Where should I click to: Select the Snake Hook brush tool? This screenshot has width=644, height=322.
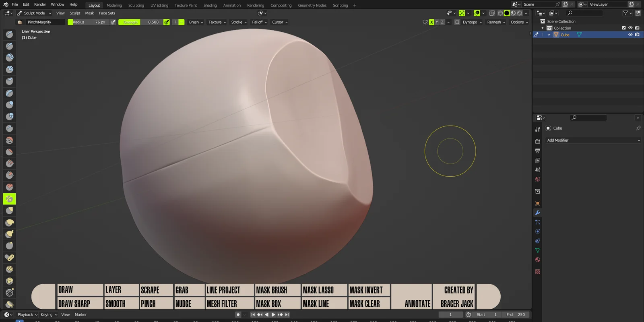[x=9, y=234]
